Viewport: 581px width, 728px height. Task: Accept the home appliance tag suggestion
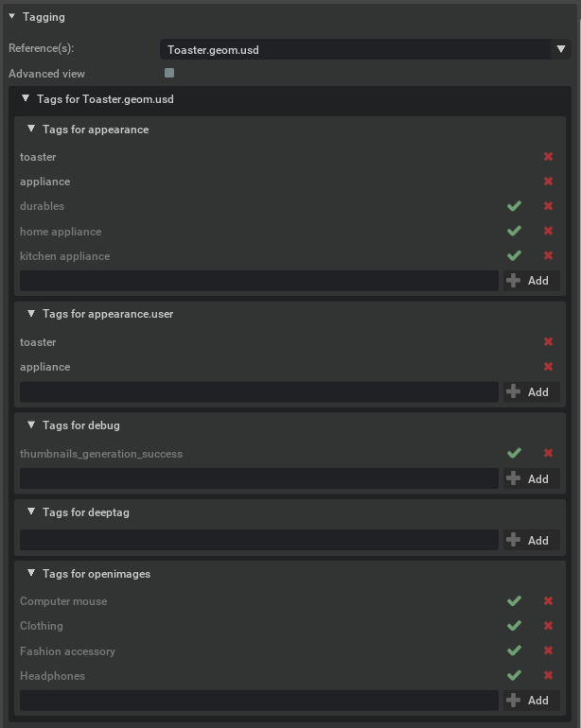[514, 231]
